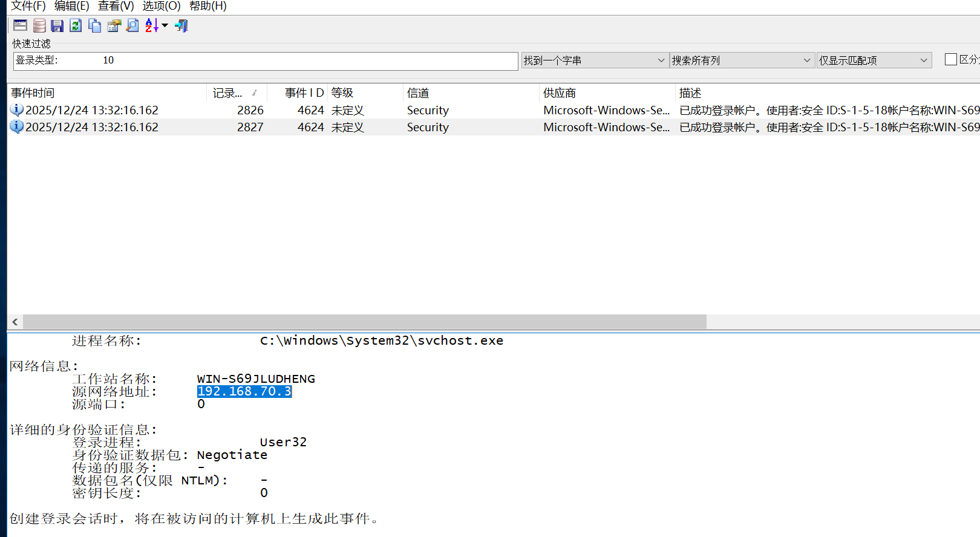Open the sort options dropdown arrow
Image resolution: width=980 pixels, height=537 pixels.
pyautogui.click(x=165, y=25)
